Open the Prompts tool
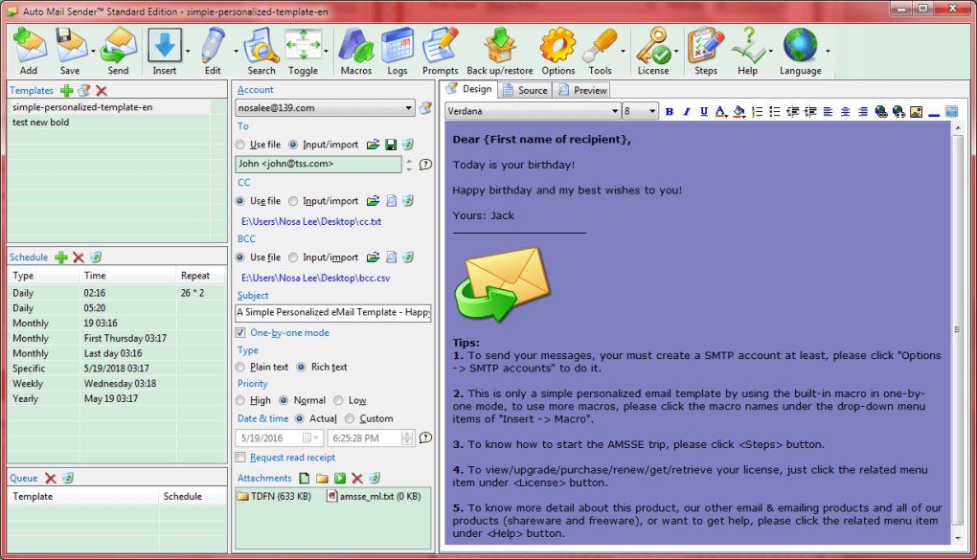The width and height of the screenshot is (977, 560). [440, 45]
